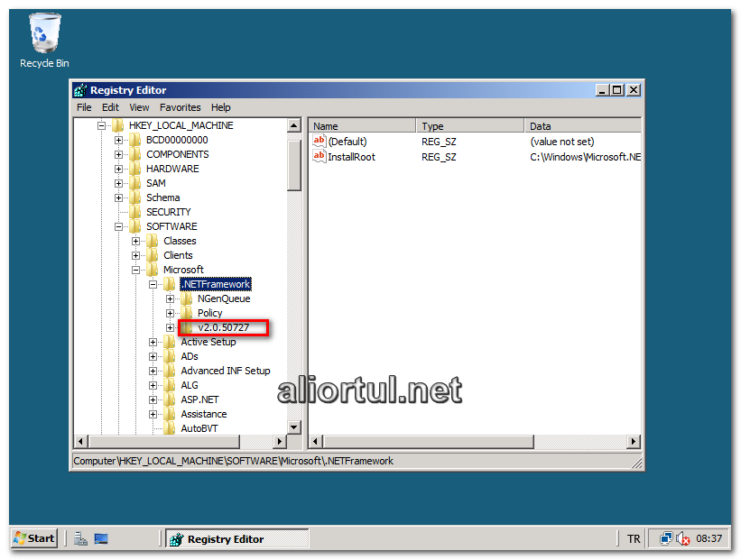Screen dimensions: 741x560
Task: Select the ADs key
Action: (x=189, y=356)
